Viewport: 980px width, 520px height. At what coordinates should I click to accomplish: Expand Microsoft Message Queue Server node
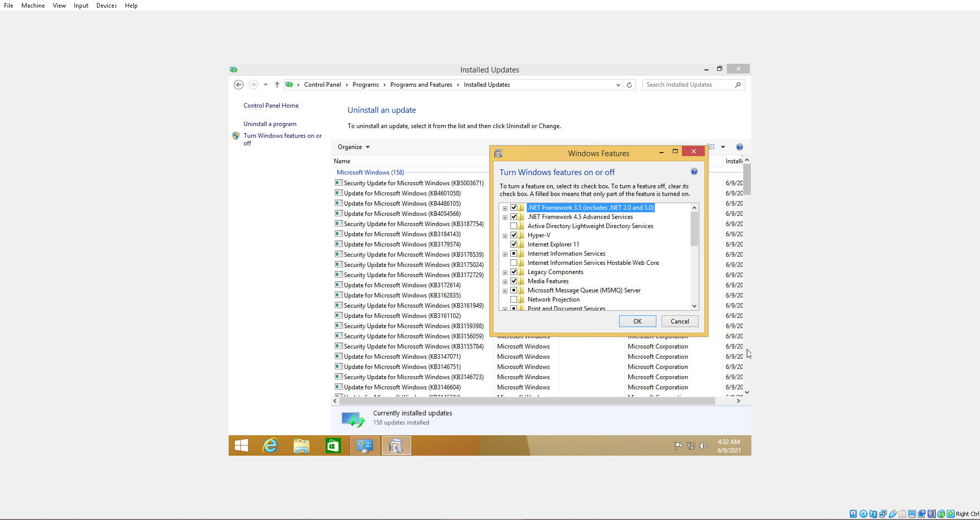(505, 291)
